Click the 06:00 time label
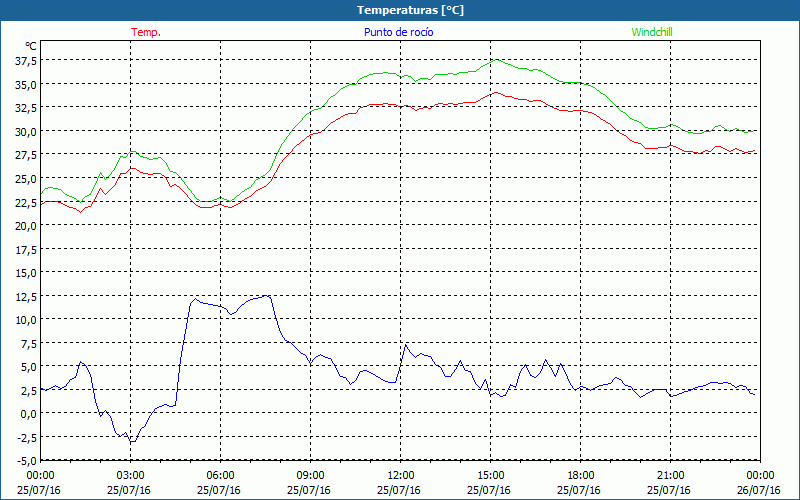Viewport: 800px width, 500px height. (220, 476)
